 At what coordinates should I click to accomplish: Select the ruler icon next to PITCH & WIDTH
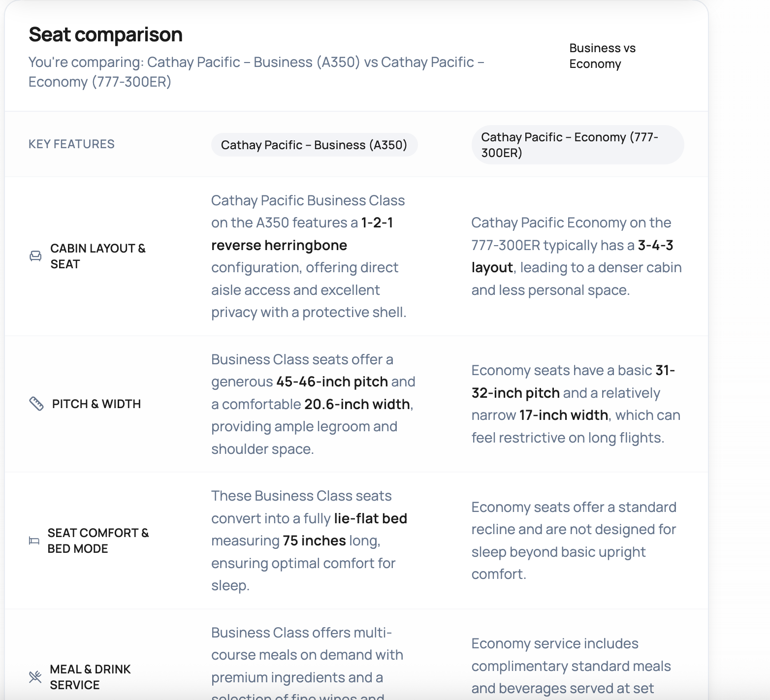point(37,404)
